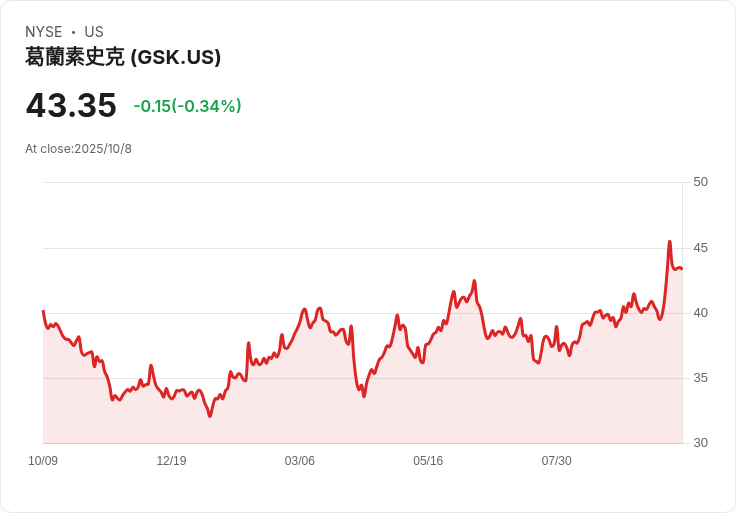Click the At close 2025/10/8 text
The image size is (736, 513).
point(78,149)
